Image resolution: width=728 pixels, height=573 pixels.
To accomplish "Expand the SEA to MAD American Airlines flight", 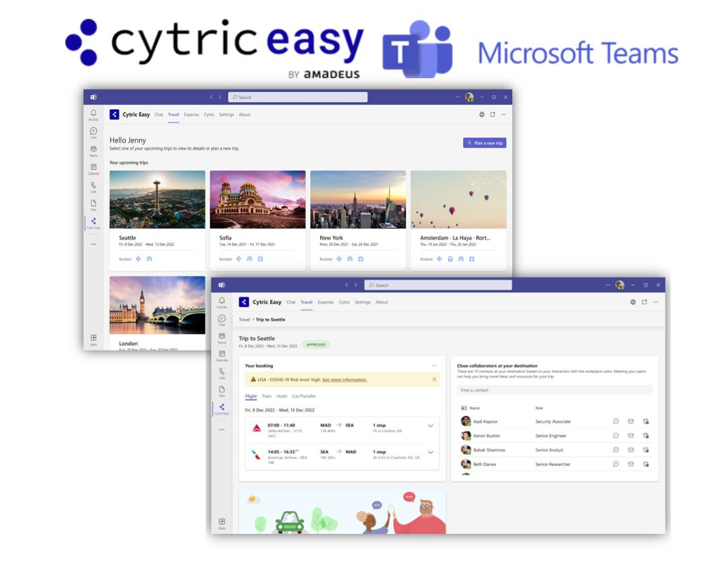I will click(430, 452).
